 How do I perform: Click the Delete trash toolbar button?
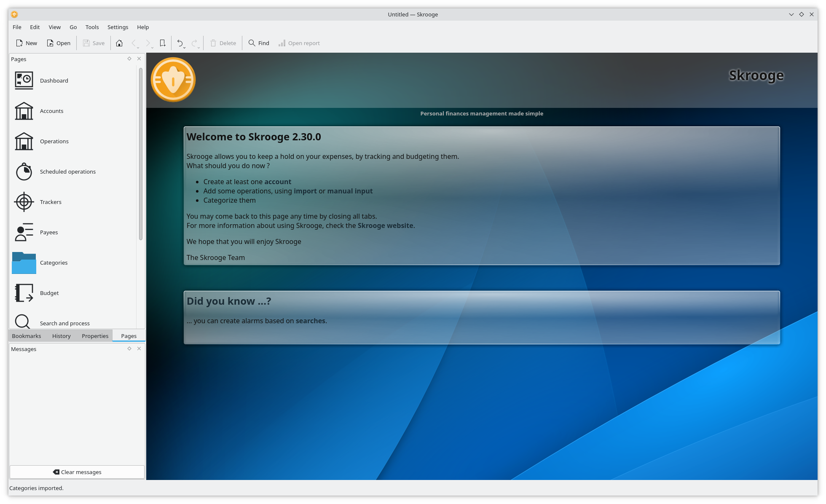[x=223, y=43]
